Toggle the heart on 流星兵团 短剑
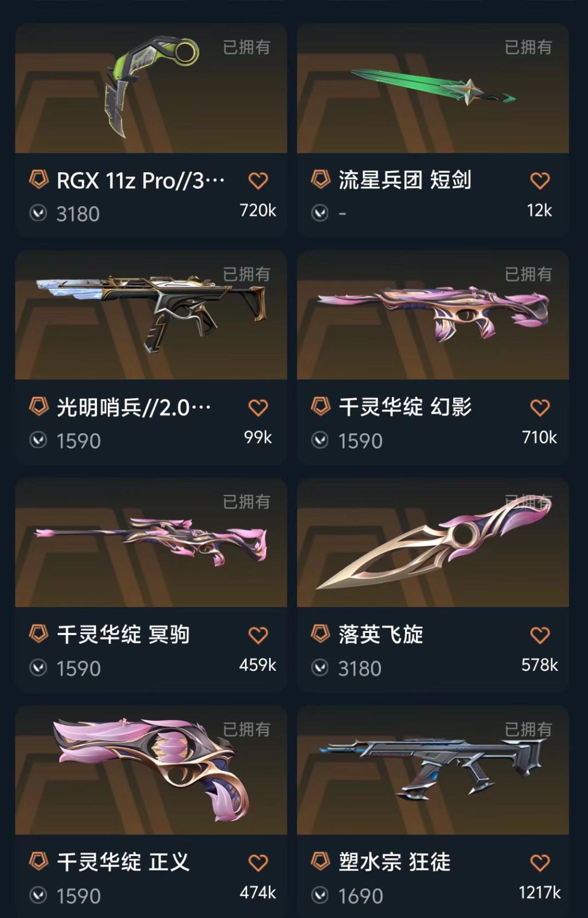This screenshot has width=588, height=918. [x=540, y=181]
